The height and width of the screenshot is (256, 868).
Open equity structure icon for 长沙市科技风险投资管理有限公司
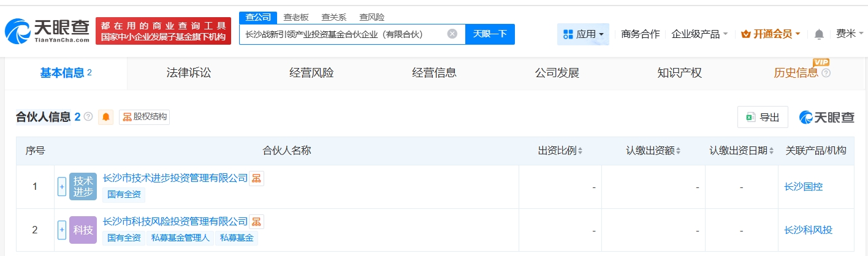click(257, 222)
